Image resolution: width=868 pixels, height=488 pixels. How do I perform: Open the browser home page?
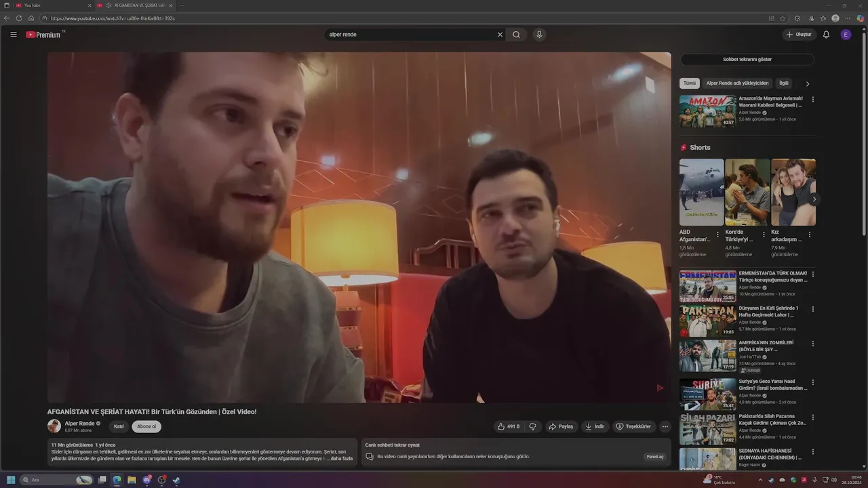tap(31, 18)
